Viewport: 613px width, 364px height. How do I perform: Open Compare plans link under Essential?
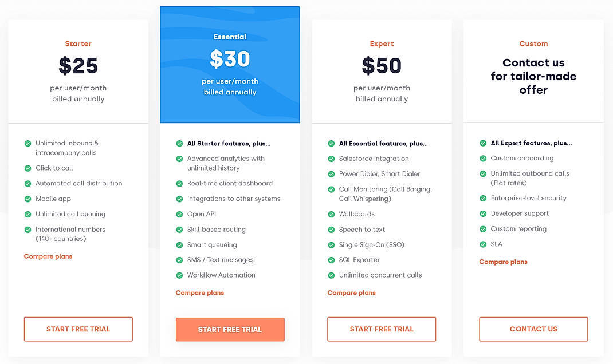point(200,293)
